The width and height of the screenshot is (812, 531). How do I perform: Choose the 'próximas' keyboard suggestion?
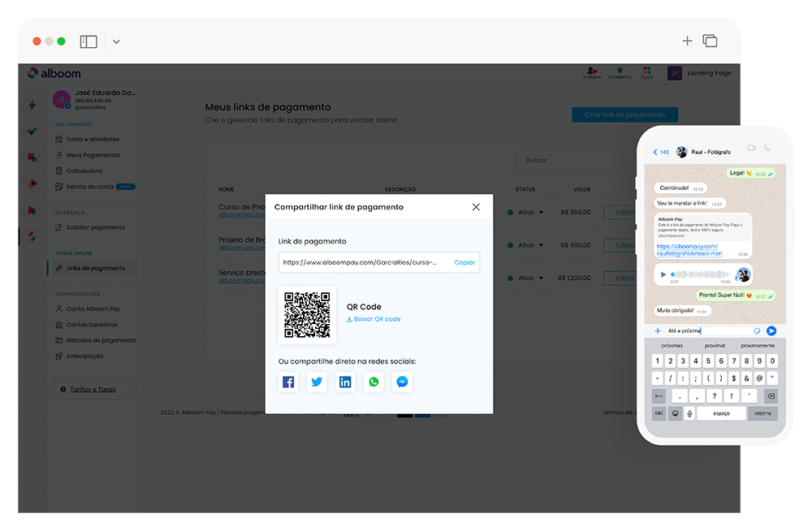point(672,346)
